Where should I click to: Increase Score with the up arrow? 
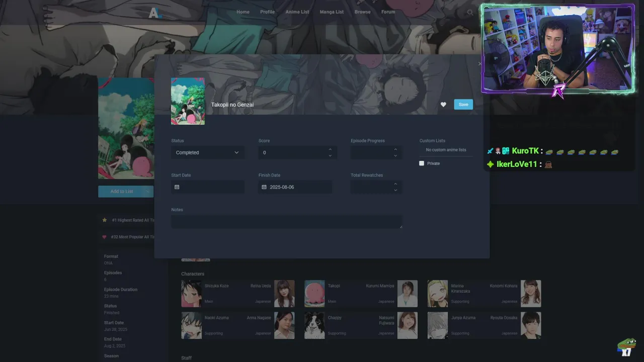pyautogui.click(x=330, y=149)
